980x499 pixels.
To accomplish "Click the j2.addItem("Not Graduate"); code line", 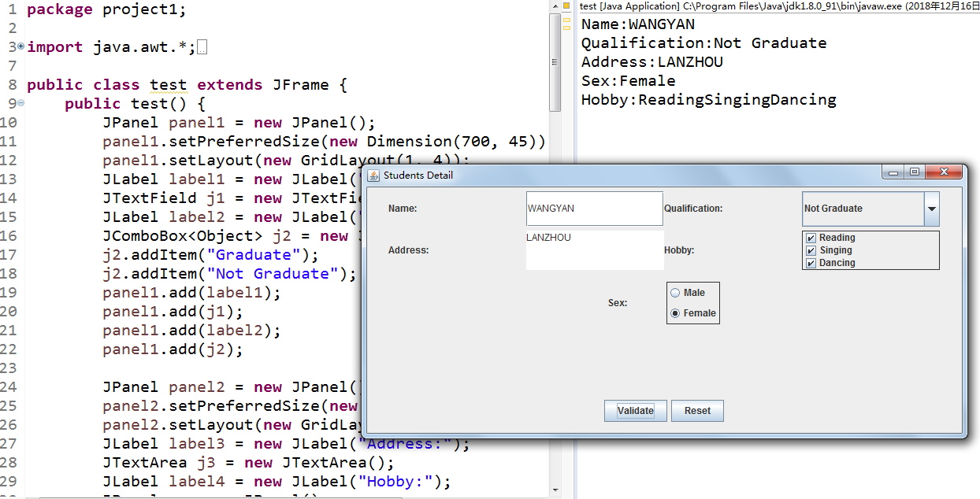I will pos(229,274).
